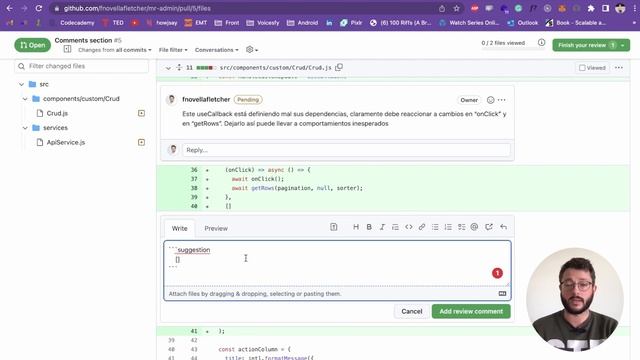The image size is (640, 360).
Task: Open the File filter dropdown
Action: click(x=173, y=50)
